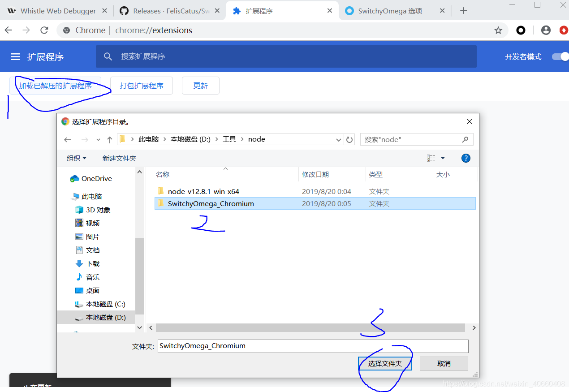Click the navigation pane vertical scrollbar
Viewport: 569px width, 392px height.
pyautogui.click(x=139, y=276)
